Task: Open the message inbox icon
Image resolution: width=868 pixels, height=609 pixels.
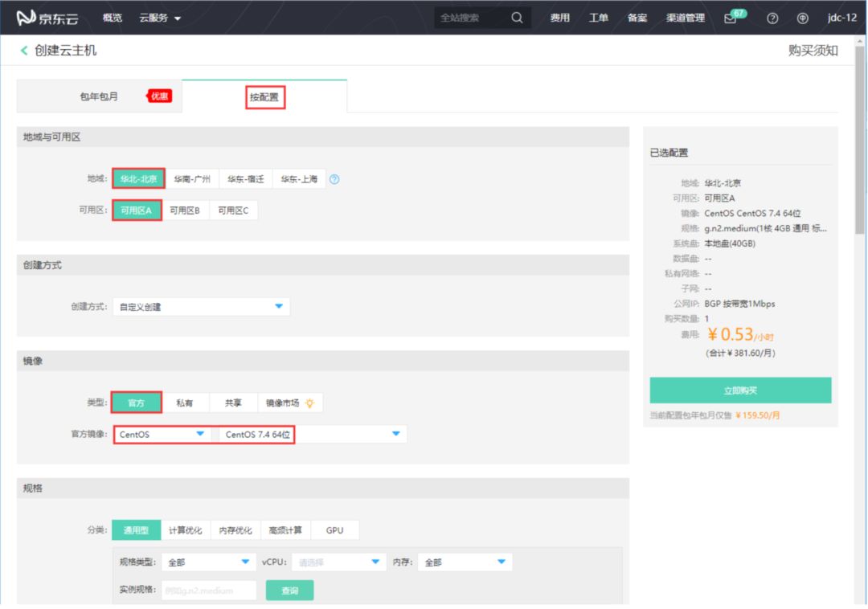Action: coord(730,18)
